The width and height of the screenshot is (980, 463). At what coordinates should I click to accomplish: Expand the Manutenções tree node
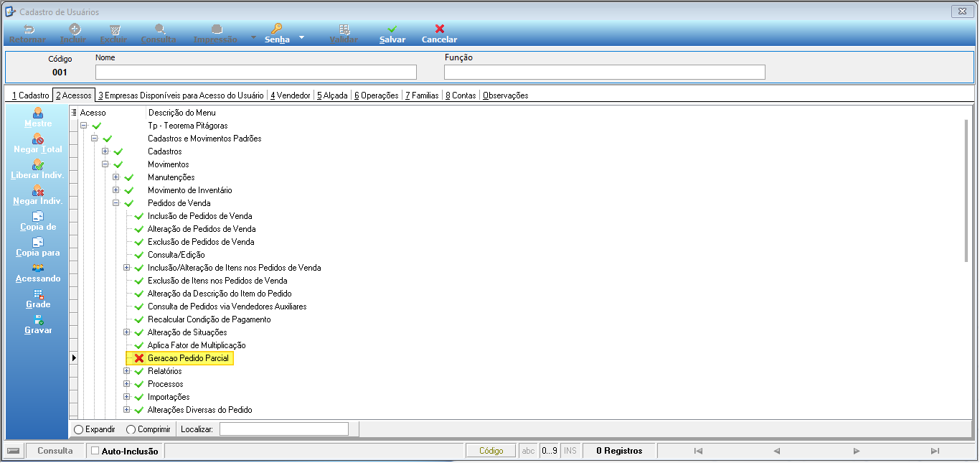click(x=116, y=177)
